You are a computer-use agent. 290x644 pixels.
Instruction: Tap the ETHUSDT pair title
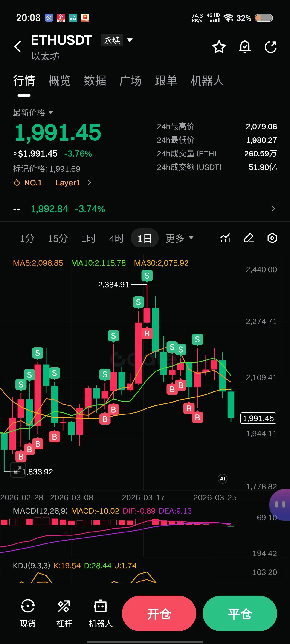pyautogui.click(x=61, y=40)
